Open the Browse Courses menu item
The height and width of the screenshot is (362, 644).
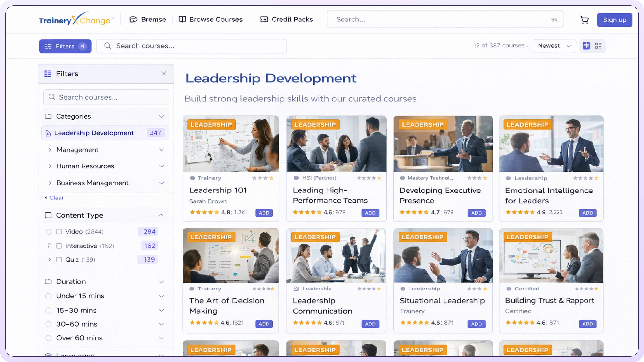coord(215,19)
